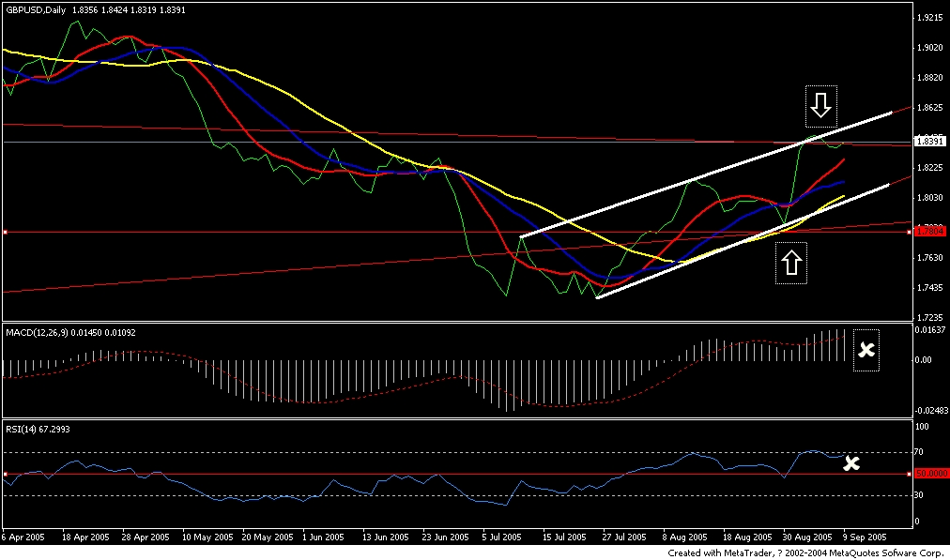Select the X mark in RSI panel
The image size is (950, 560).
pyautogui.click(x=850, y=463)
